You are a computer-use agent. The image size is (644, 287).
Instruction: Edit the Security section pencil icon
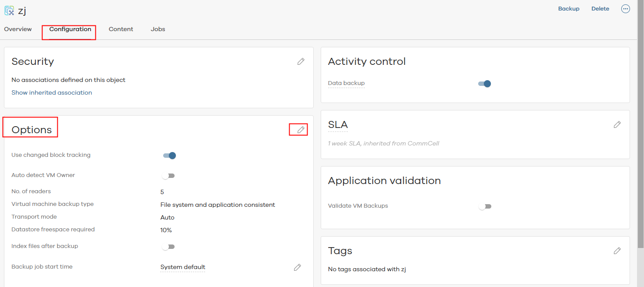click(x=301, y=61)
